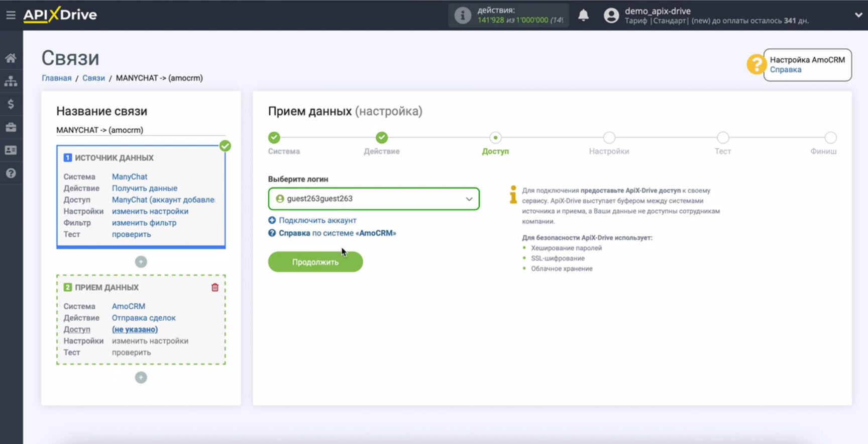Viewport: 868px width, 444px height.
Task: Go to the Финиш step
Action: click(830, 138)
